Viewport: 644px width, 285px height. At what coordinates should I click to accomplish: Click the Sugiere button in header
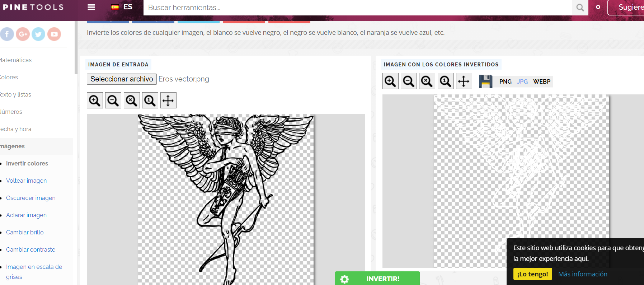coord(626,7)
